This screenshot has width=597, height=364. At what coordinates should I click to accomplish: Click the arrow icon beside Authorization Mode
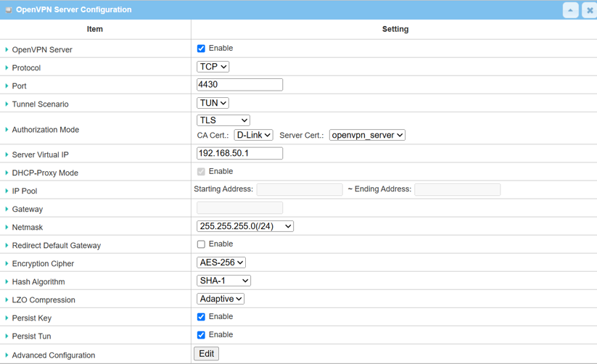[x=7, y=130]
